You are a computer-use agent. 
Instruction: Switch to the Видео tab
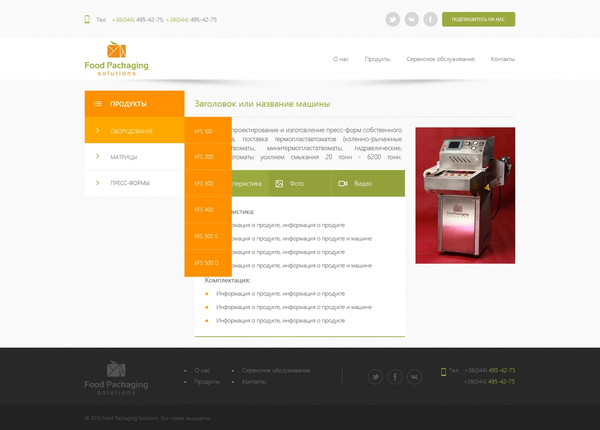tap(368, 184)
